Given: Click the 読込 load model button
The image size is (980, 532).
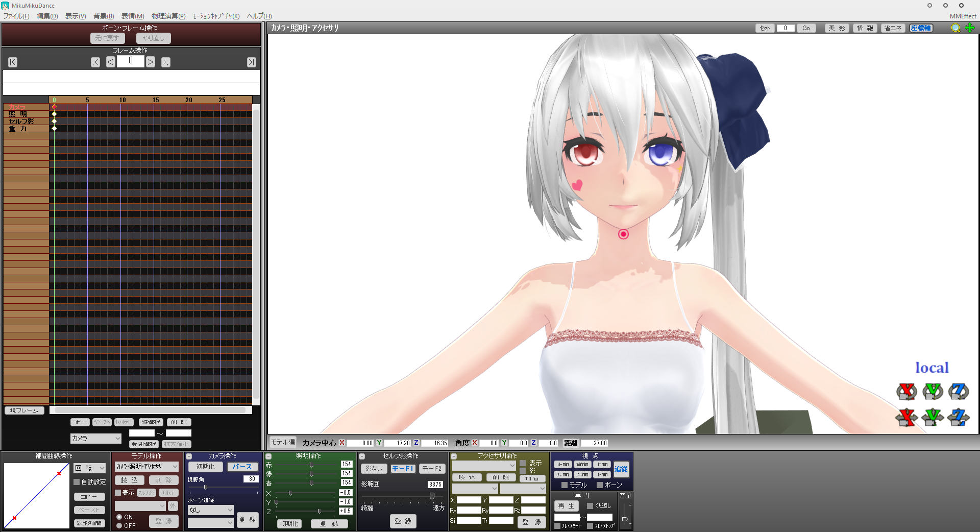Looking at the screenshot, I should [129, 480].
